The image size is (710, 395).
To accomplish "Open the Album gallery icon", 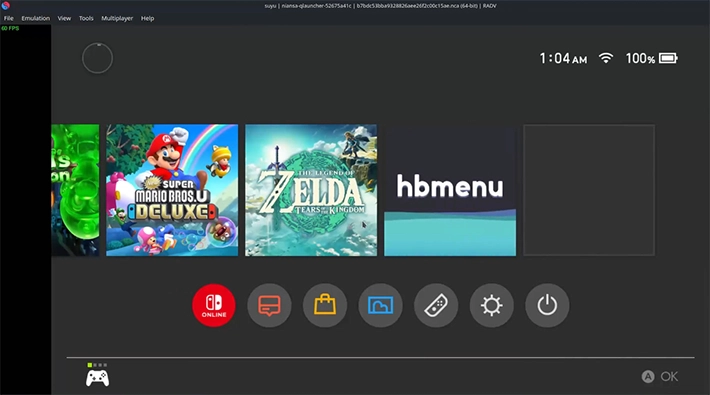I will [380, 305].
